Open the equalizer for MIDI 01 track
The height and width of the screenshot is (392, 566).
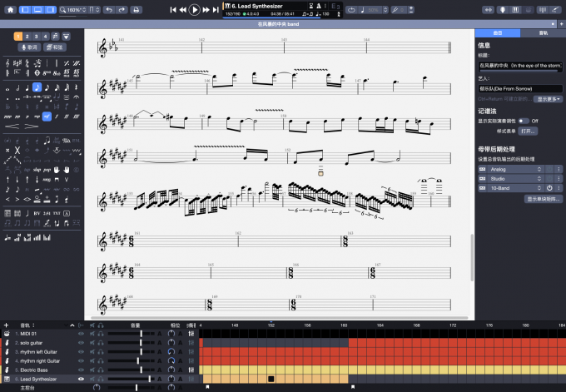pos(191,333)
